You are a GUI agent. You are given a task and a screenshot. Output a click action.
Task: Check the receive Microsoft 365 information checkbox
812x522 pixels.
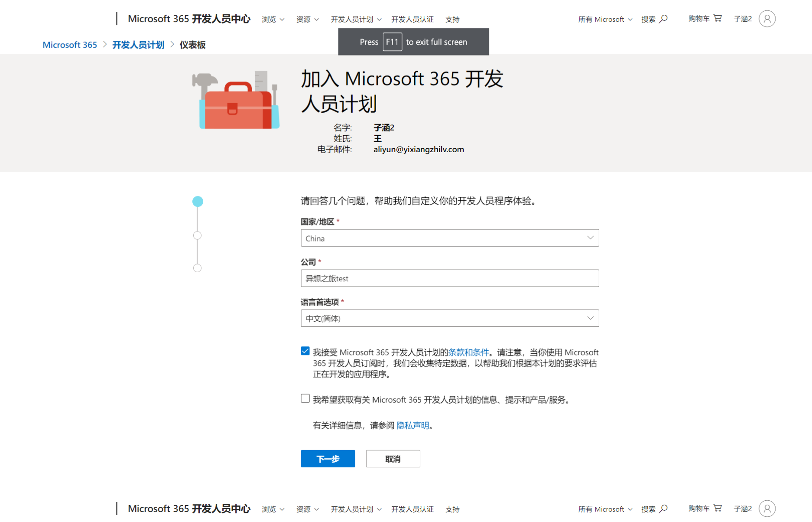(305, 398)
